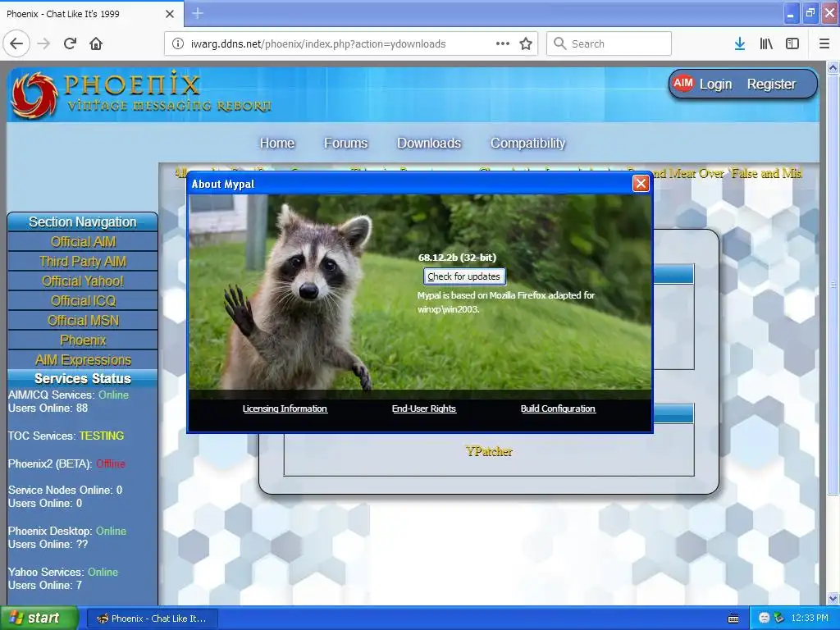The height and width of the screenshot is (630, 840).
Task: Open a new tab with plus button
Action: coord(198,13)
